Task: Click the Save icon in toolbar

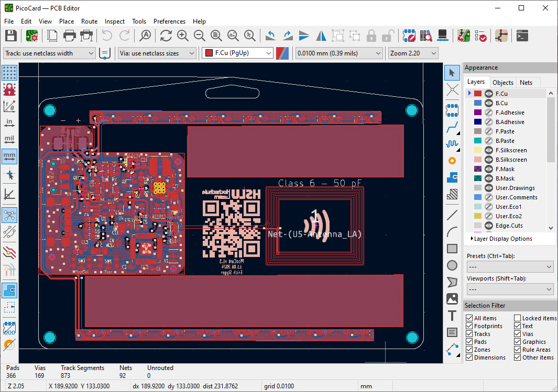Action: (11, 36)
